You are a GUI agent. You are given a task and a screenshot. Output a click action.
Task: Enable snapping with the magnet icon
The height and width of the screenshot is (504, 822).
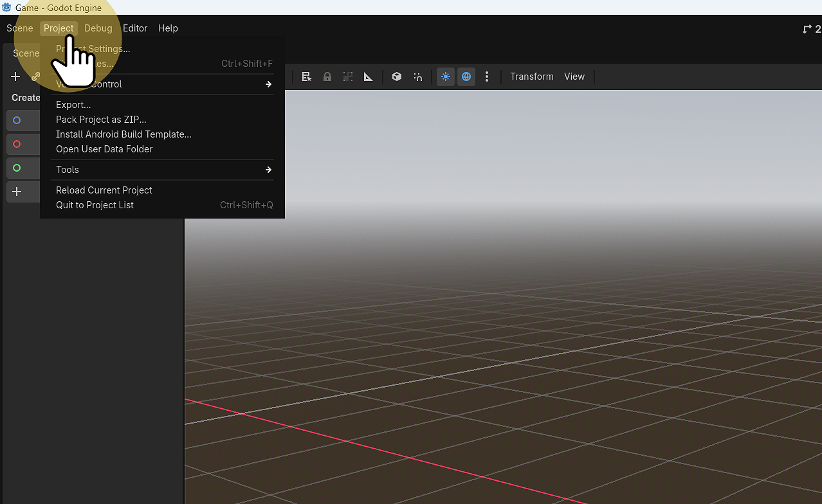[x=417, y=76]
